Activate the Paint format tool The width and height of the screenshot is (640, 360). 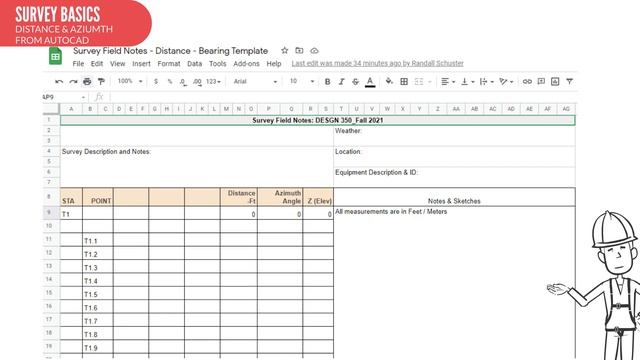(101, 82)
